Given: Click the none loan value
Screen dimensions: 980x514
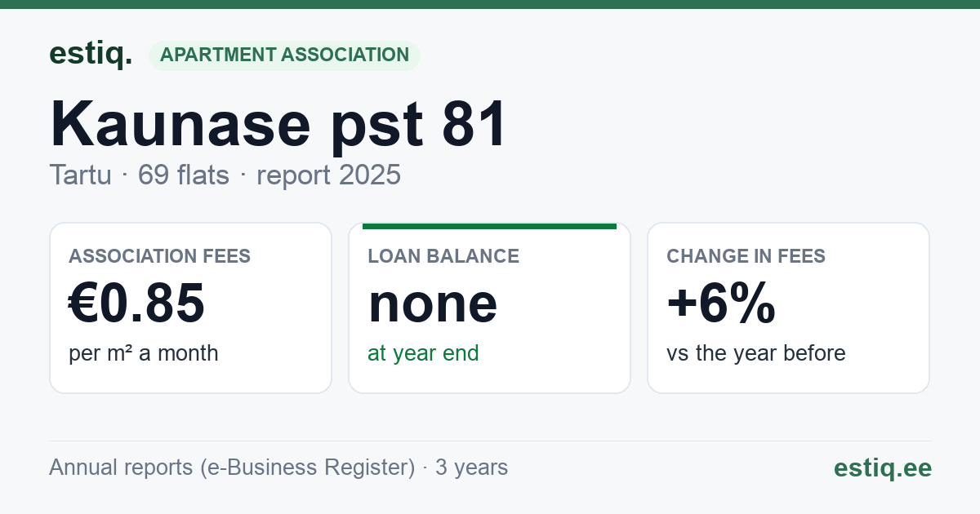Looking at the screenshot, I should pyautogui.click(x=433, y=303).
